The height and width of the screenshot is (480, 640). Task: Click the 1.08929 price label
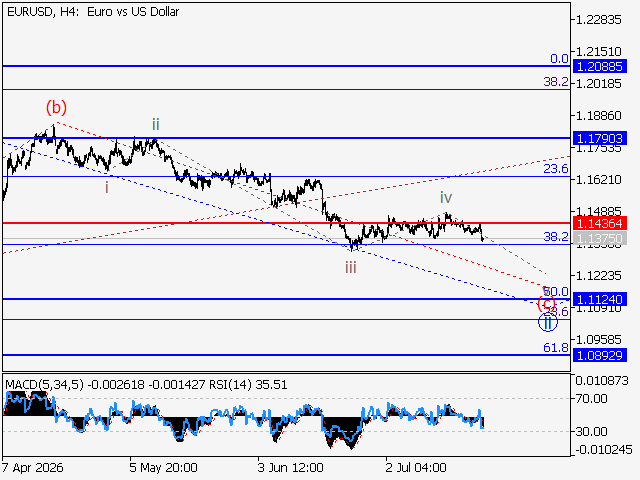tap(599, 355)
